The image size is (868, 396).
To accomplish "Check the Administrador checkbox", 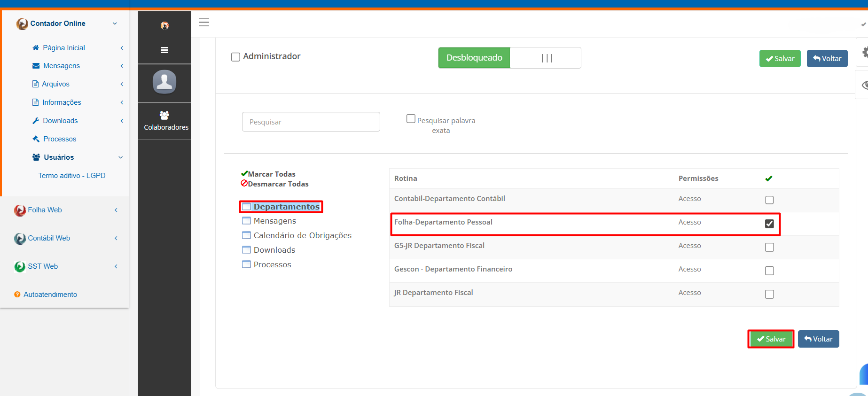I will pos(235,57).
